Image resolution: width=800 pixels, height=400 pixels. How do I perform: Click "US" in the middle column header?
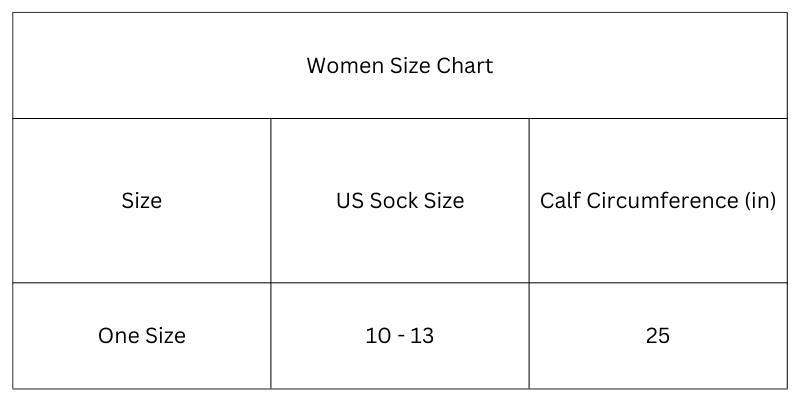point(349,201)
